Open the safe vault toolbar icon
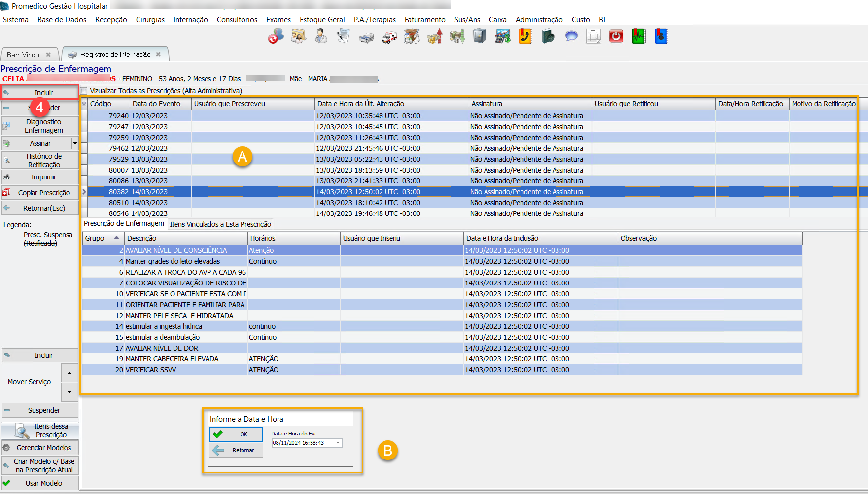Image resolution: width=868 pixels, height=494 pixels. pyautogui.click(x=480, y=36)
